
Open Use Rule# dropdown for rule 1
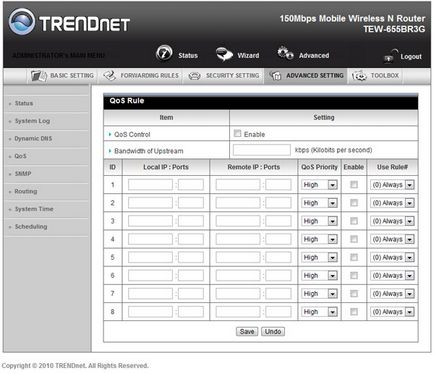click(392, 185)
